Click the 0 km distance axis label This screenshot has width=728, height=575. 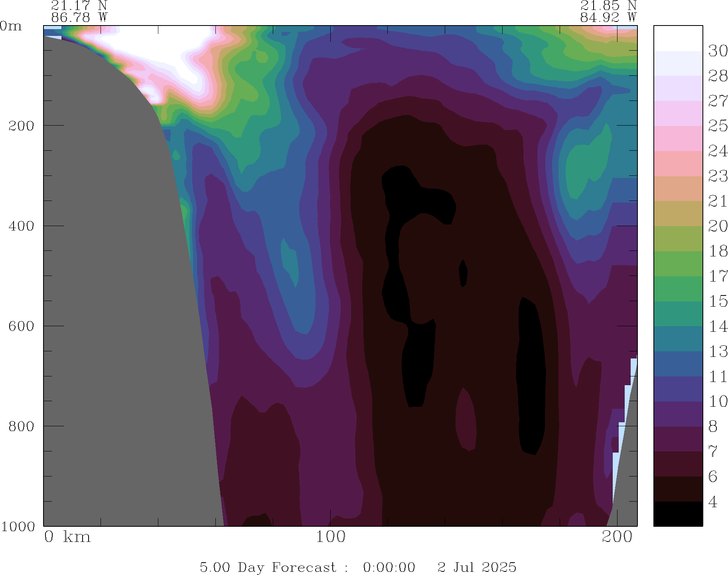tap(67, 537)
